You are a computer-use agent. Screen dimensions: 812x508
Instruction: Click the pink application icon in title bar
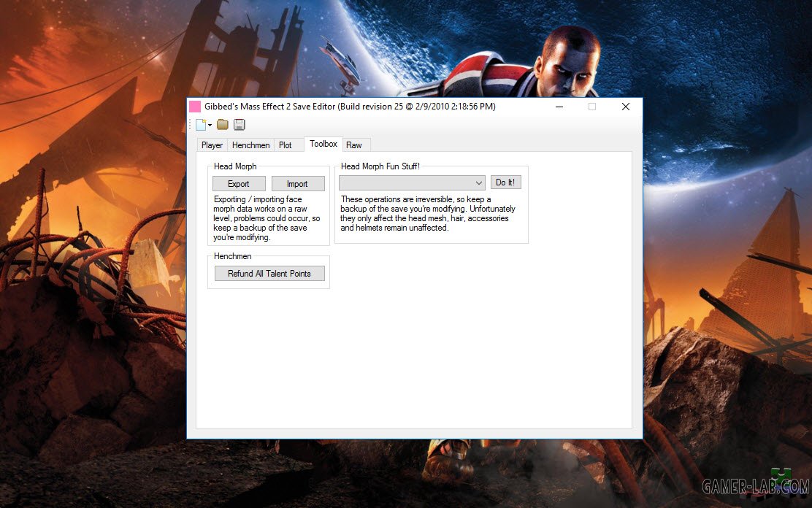click(195, 107)
